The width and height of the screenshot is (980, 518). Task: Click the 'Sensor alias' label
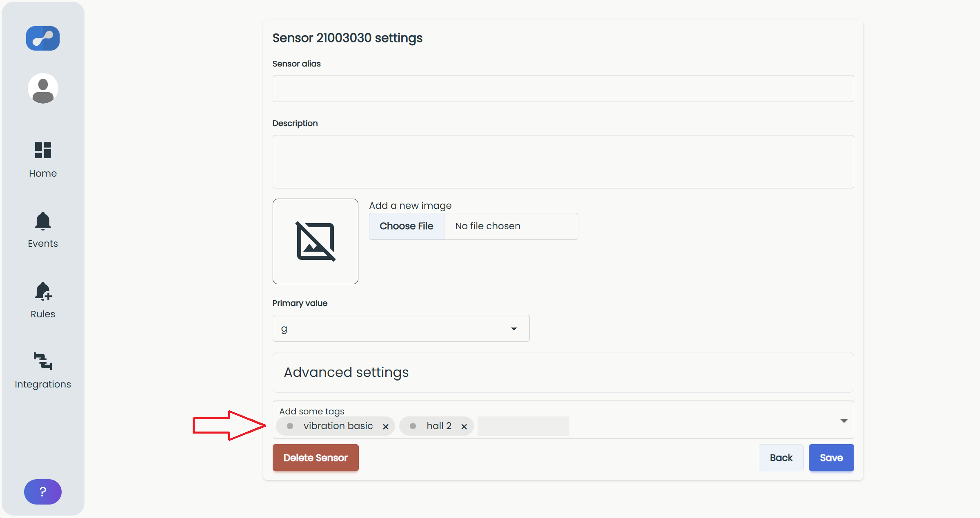pyautogui.click(x=297, y=64)
